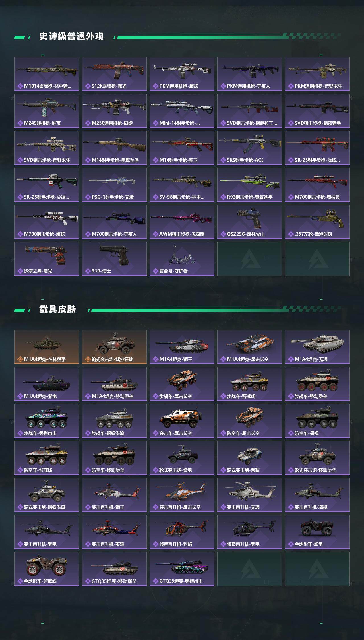
Task: Click the GTQ35坦克-鳄鳄出击 tank skin
Action: (182, 569)
